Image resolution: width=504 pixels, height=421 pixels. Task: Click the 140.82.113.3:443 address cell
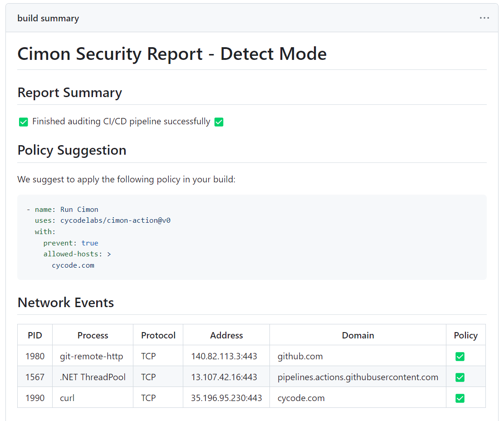pos(224,357)
